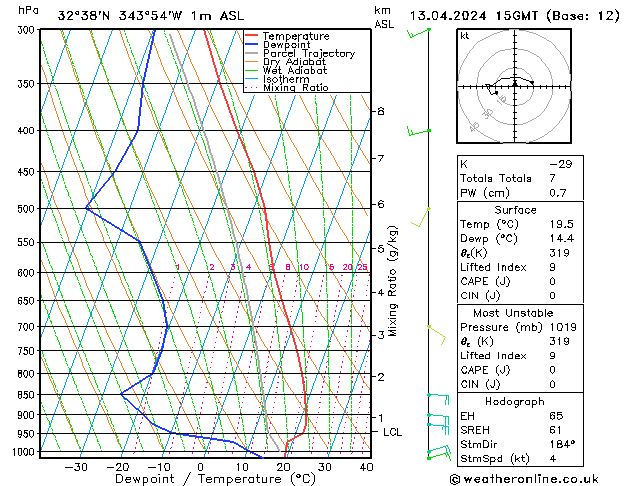Screen dimensions: 629x486
Task: Click the LCL level marker
Action: click(392, 432)
